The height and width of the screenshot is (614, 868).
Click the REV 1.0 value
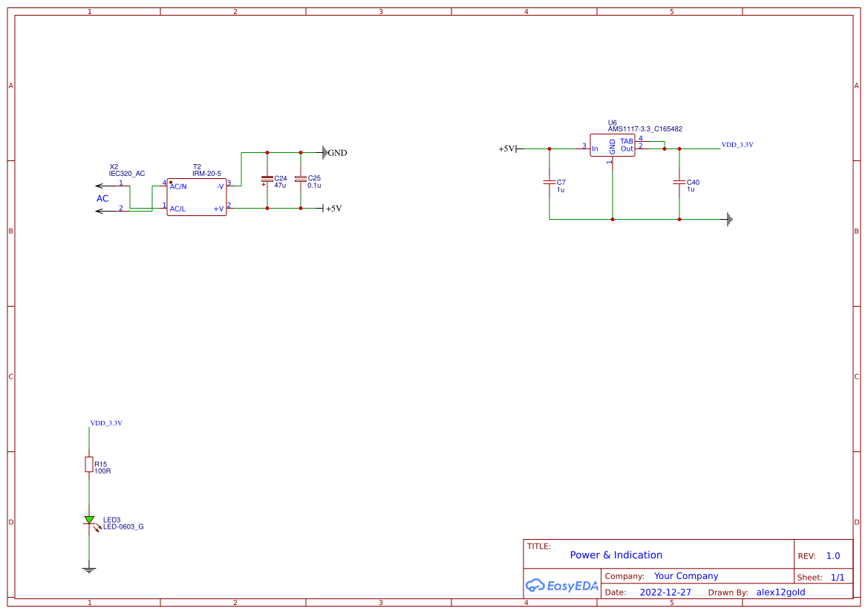tap(832, 555)
